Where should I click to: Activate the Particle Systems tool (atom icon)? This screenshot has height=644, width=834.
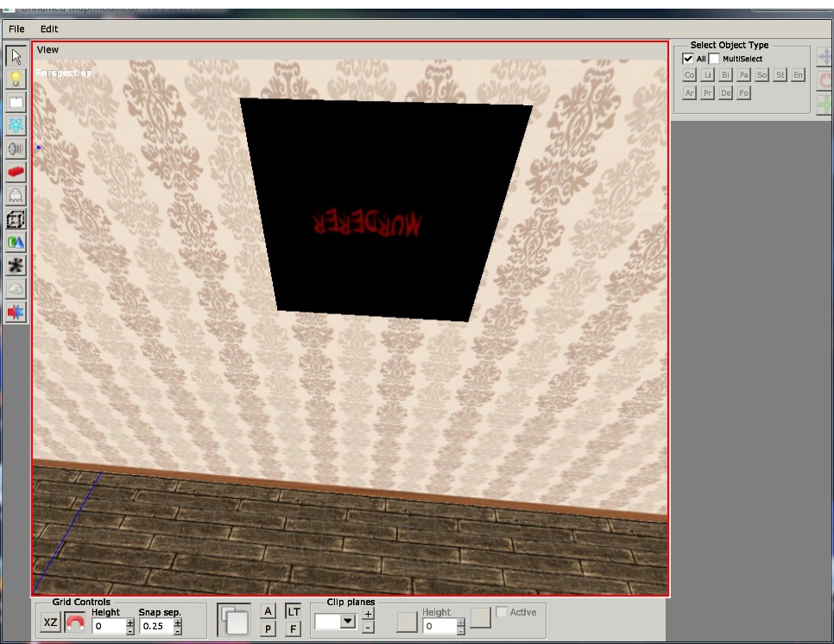coord(16,126)
